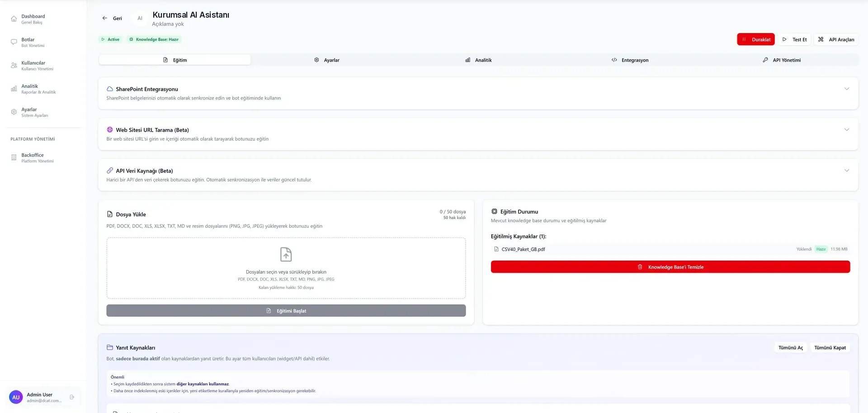Click the AI bot avatar badge

(x=140, y=18)
